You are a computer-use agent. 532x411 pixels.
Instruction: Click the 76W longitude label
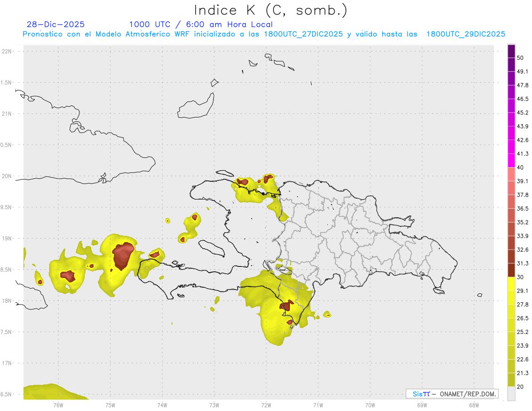click(58, 404)
